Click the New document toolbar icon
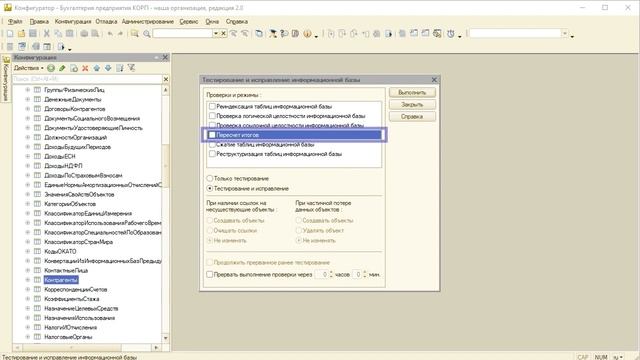Viewport: 640px width, 360px height. coord(10,34)
